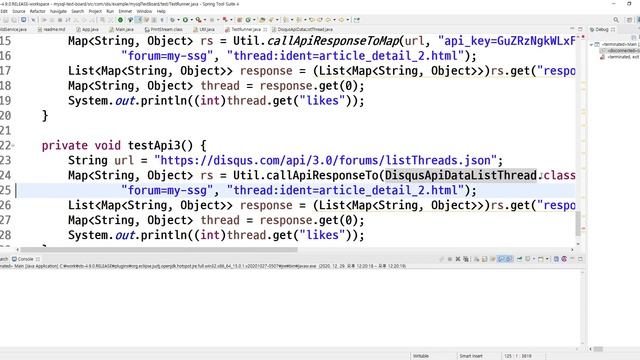Switch to the App.java editor tab
Image resolution: width=640 pixels, height=360 pixels.
[87, 29]
